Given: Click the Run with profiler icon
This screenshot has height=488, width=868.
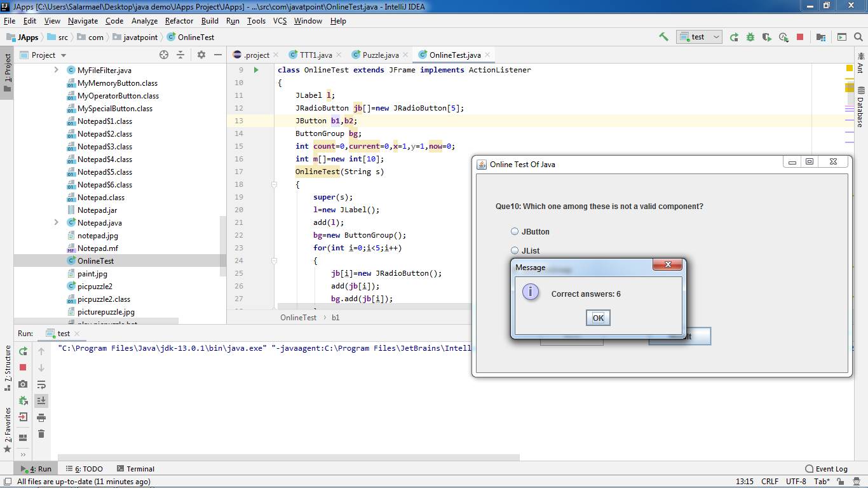Looking at the screenshot, I should (x=783, y=37).
